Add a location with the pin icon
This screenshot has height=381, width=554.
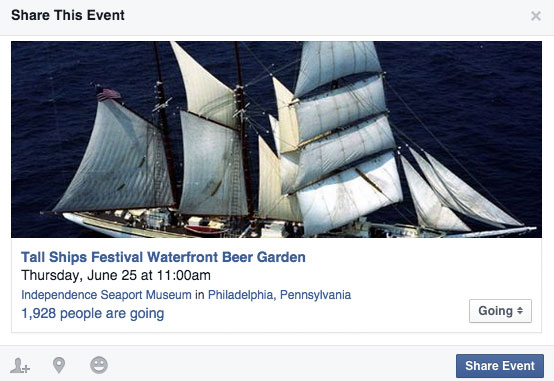click(59, 365)
